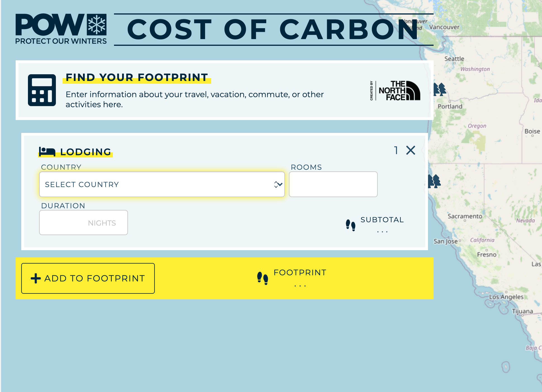
Task: Click the plus icon on Add button
Action: click(36, 278)
